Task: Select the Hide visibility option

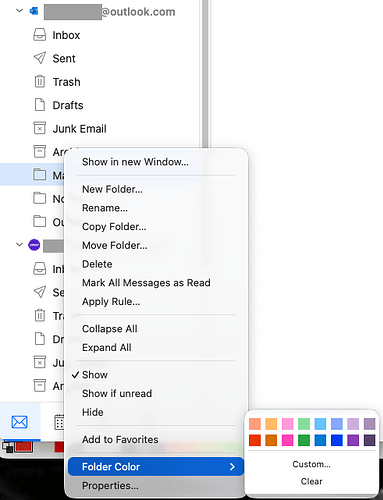Action: pos(156,412)
